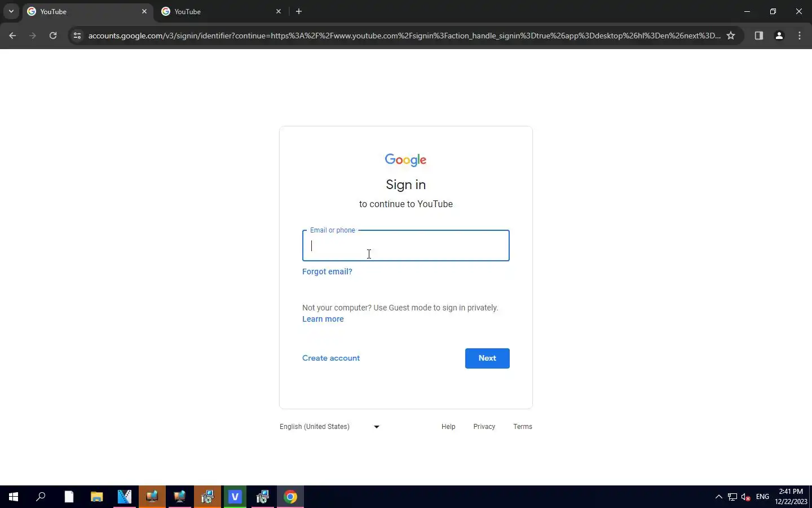Open the Chrome profile icon
Viewport: 812px width, 508px height.
click(x=779, y=36)
